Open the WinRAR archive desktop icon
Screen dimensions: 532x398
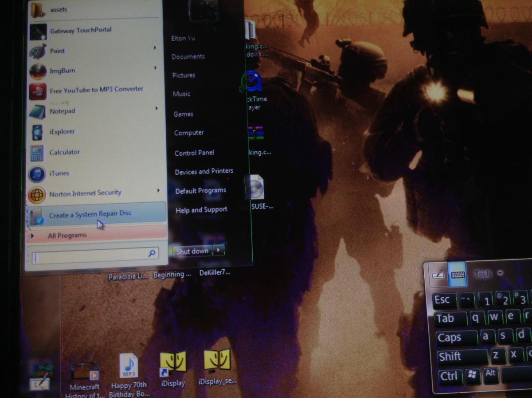257,141
